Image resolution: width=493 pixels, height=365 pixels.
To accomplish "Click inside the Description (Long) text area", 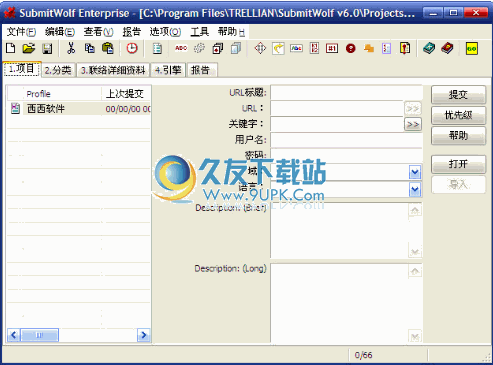I will point(339,303).
